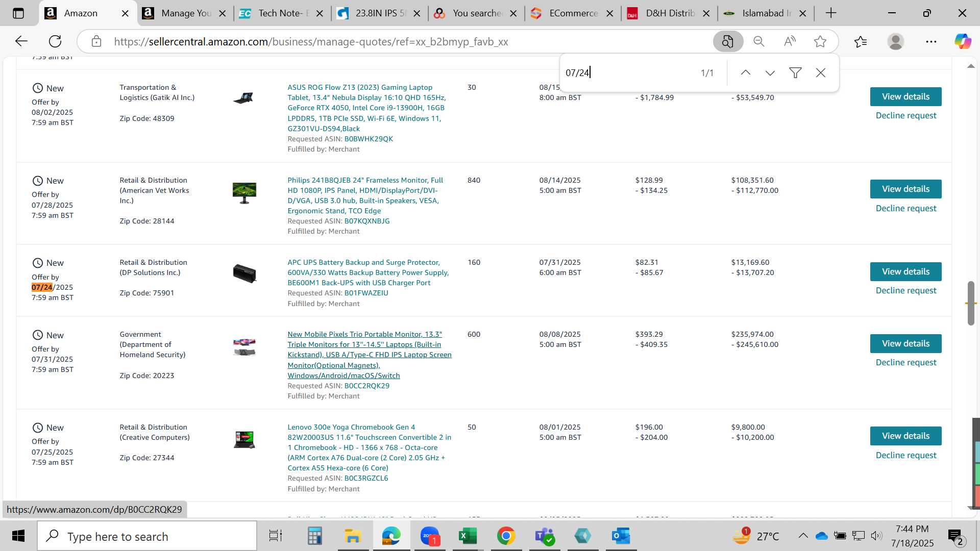The image size is (980, 551).
Task: Open the zoom magnifier in address bar
Action: pos(759,41)
